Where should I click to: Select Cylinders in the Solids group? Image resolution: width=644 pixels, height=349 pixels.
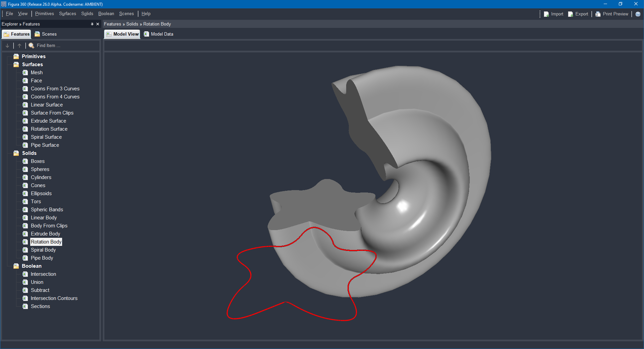[x=41, y=177]
